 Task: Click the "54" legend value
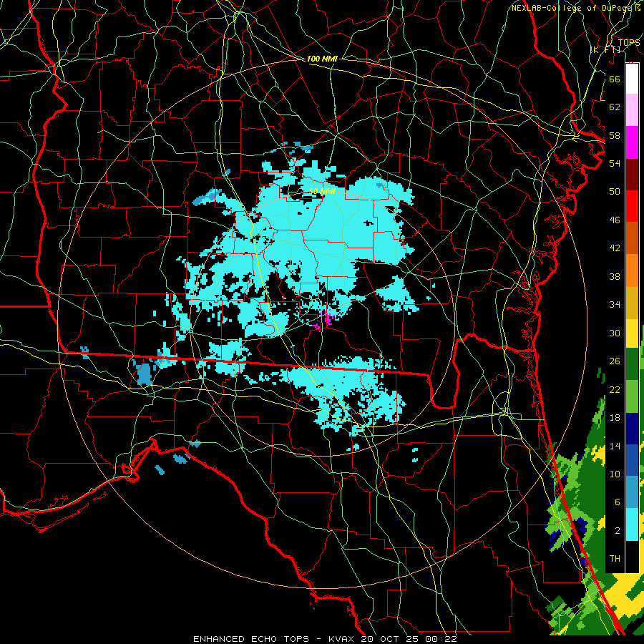(x=615, y=163)
